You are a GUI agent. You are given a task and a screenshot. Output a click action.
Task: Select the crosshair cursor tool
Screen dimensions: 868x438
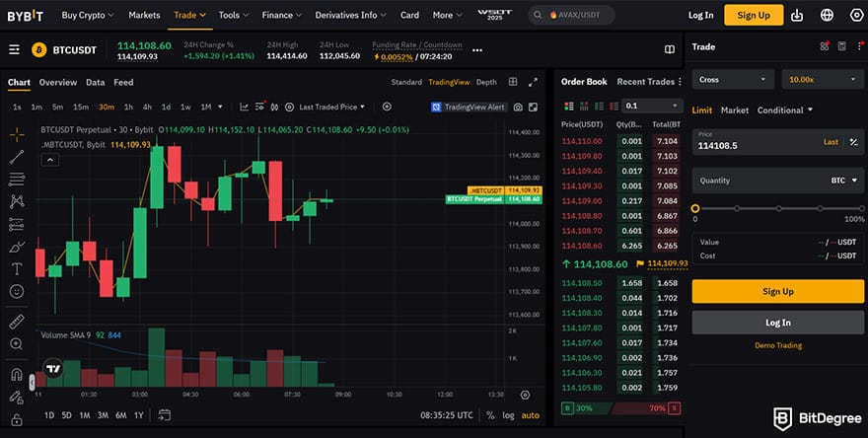coord(17,134)
